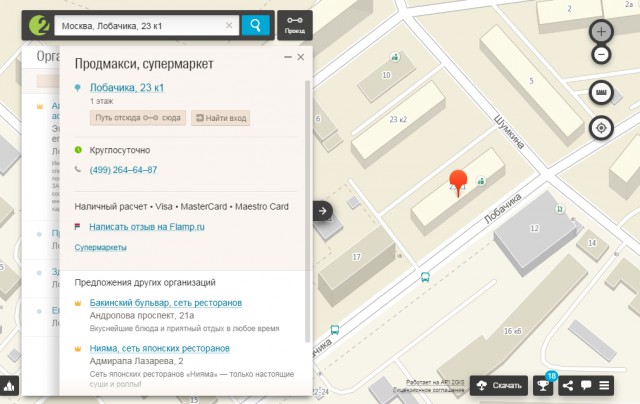This screenshot has height=404, width=640.
Task: Click building 12 on the map
Action: click(x=534, y=229)
